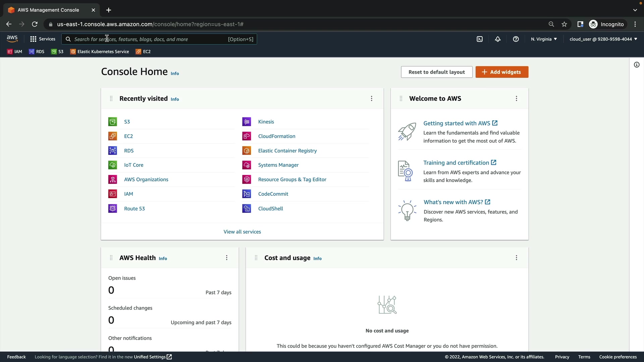Click the CodeCommit service icon
The height and width of the screenshot is (362, 644).
247,194
